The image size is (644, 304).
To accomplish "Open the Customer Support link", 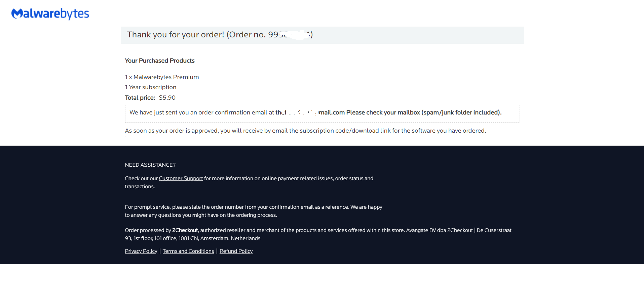I will click(181, 178).
